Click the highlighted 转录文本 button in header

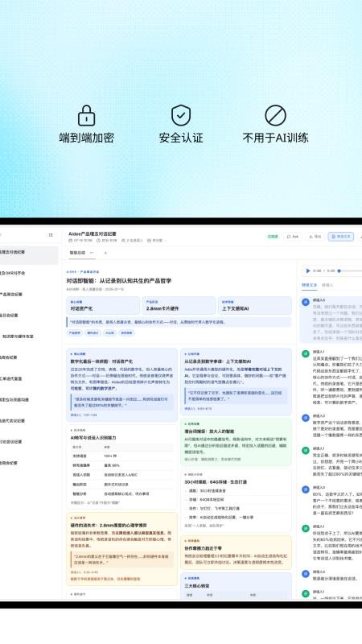click(x=340, y=237)
